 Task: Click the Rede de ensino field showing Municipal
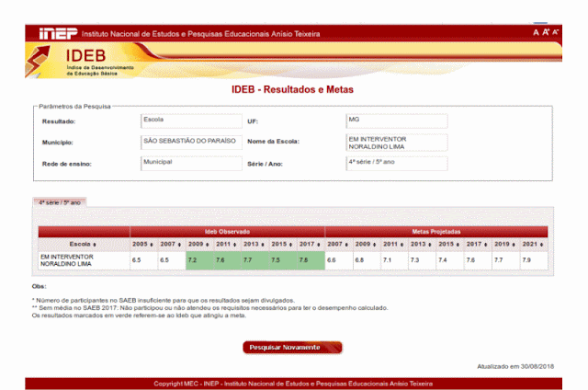191,164
